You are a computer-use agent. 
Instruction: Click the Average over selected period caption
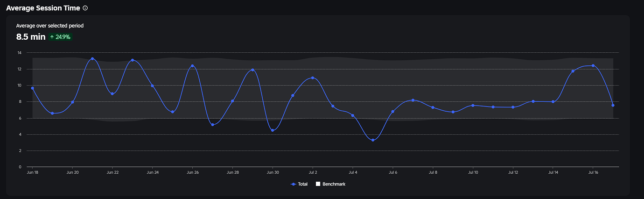tap(50, 26)
